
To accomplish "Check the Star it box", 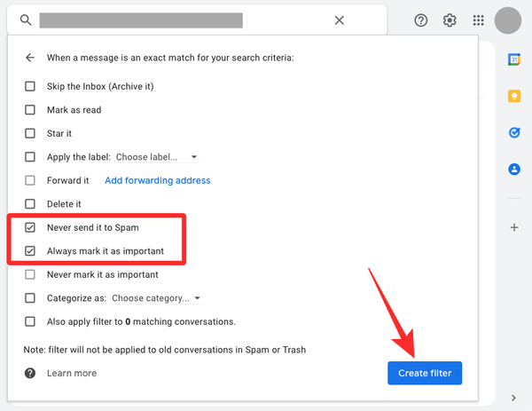I will pyautogui.click(x=30, y=133).
